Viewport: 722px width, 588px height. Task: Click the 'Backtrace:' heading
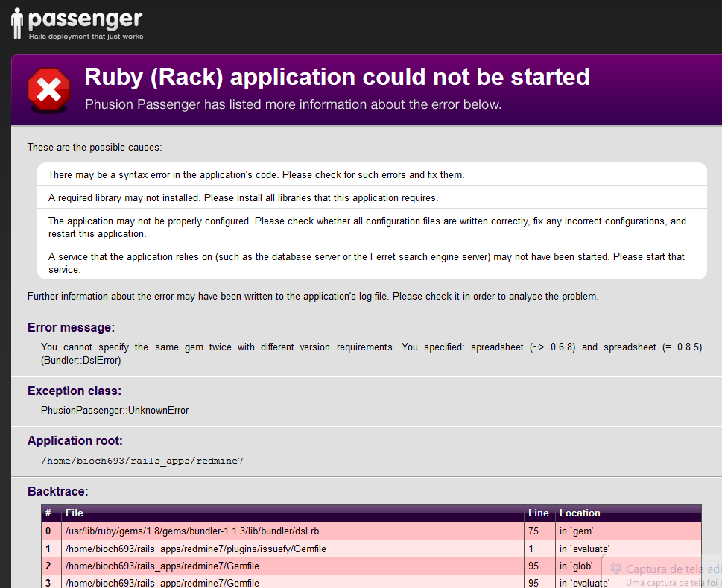click(x=58, y=491)
